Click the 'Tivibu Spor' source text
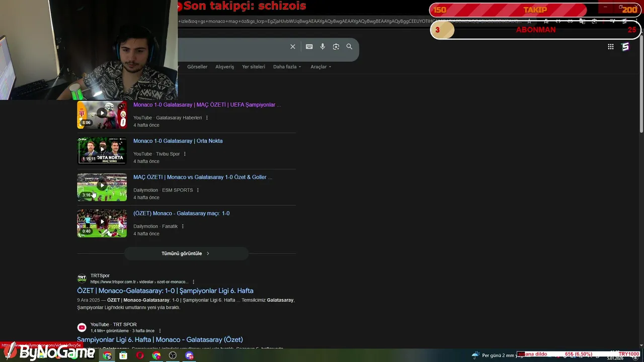 pos(168,154)
